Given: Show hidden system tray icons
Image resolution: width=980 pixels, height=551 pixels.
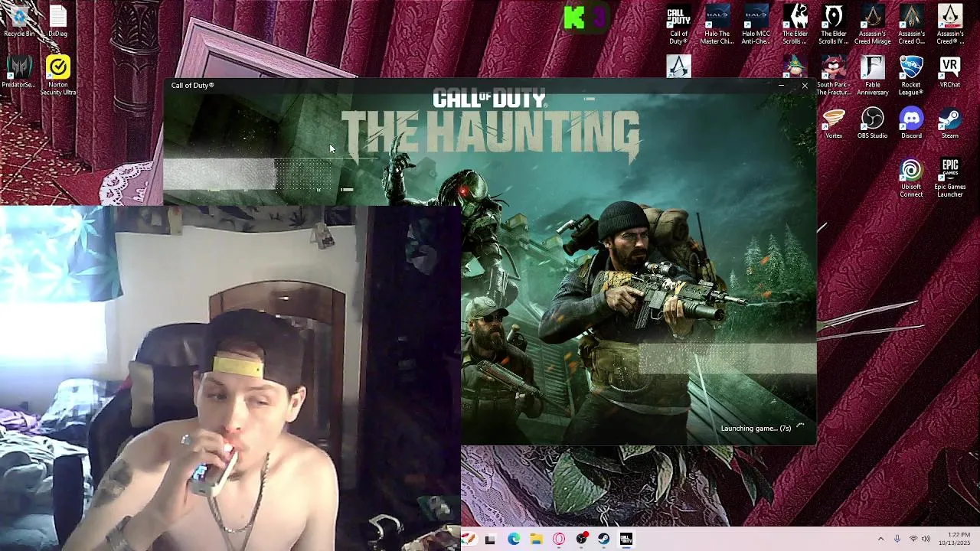Looking at the screenshot, I should (880, 539).
